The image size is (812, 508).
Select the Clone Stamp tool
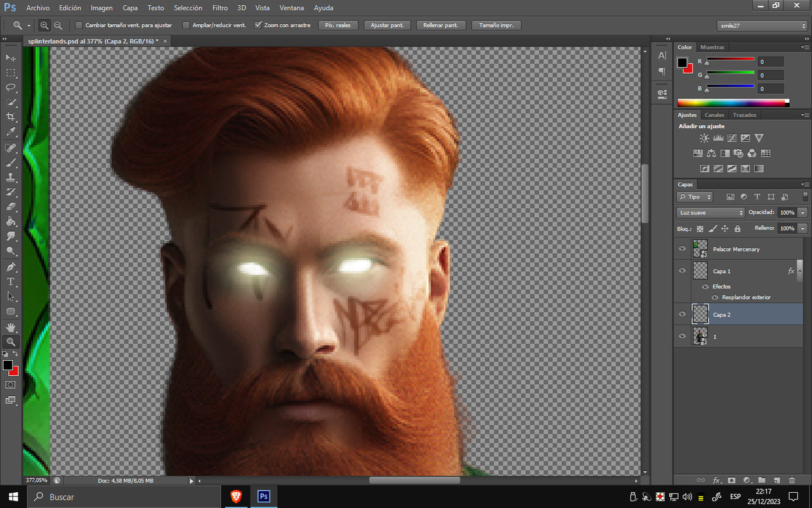tap(11, 177)
